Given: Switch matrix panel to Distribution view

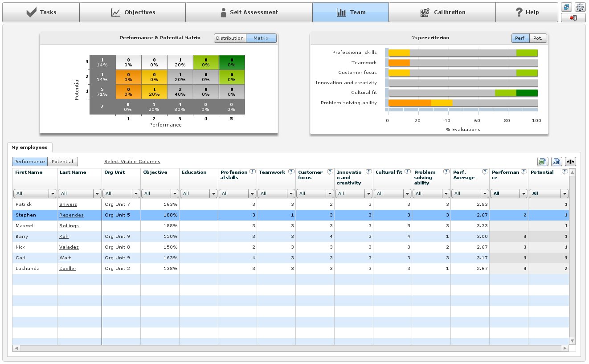Looking at the screenshot, I should 230,38.
